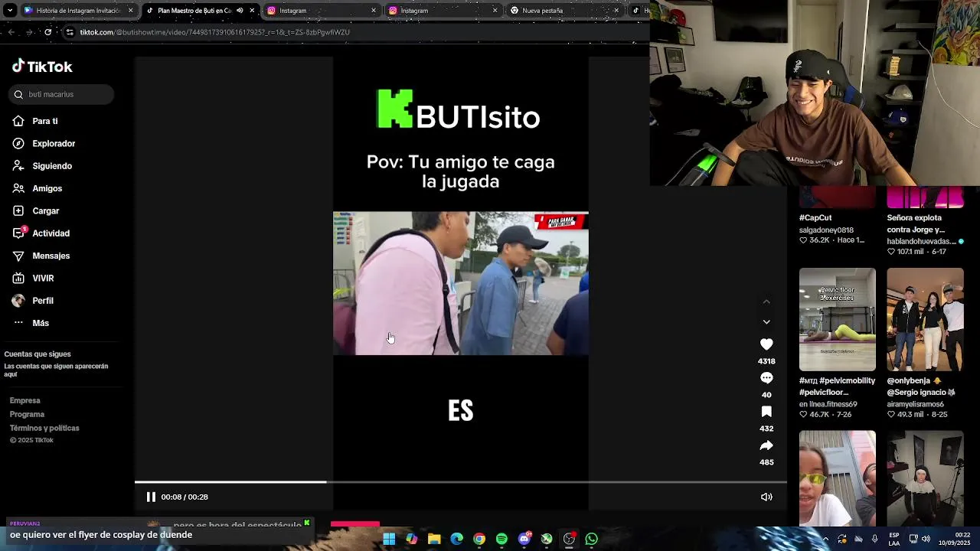Open Actividad notifications
Viewport: 980px width, 551px height.
coord(41,233)
